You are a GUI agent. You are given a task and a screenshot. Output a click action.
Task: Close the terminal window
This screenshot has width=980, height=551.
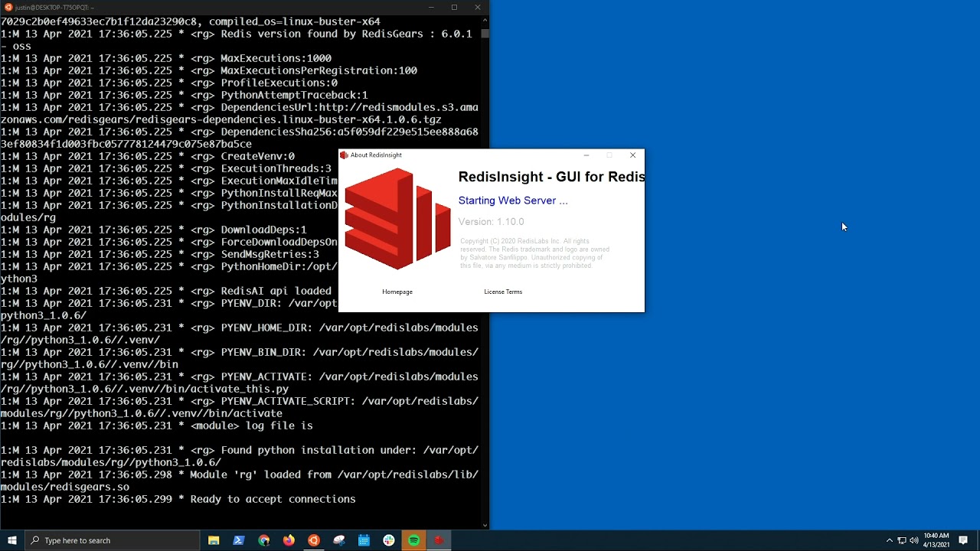478,7
